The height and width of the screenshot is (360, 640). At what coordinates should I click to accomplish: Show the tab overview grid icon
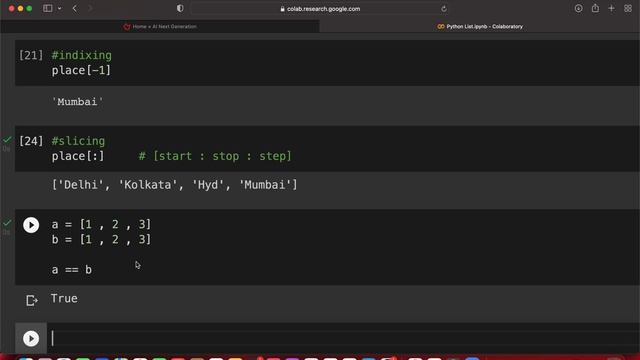click(x=628, y=8)
